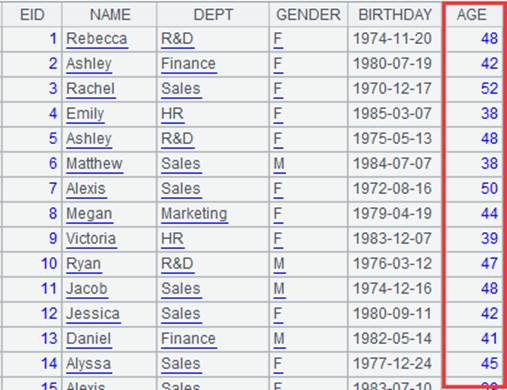Open Daniel's Finance department link
Image resolution: width=507 pixels, height=390 pixels.
coord(188,339)
